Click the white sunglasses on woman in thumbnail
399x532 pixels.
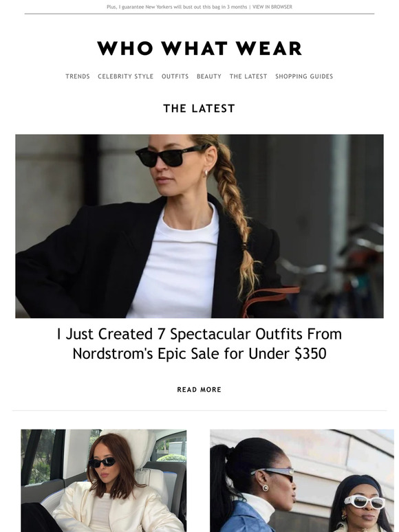click(x=365, y=502)
